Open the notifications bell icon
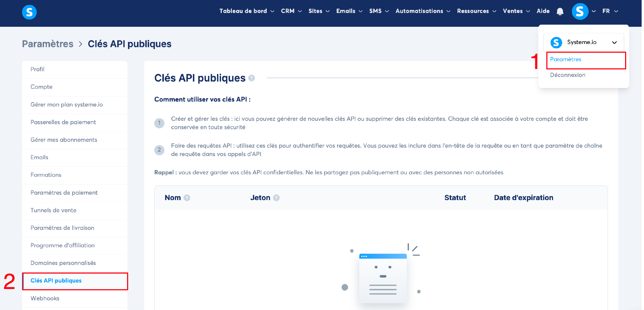The image size is (644, 310). (560, 12)
